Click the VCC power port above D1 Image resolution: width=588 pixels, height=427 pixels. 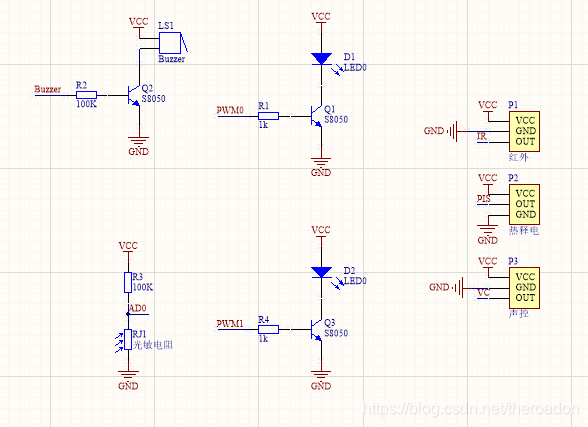[321, 17]
